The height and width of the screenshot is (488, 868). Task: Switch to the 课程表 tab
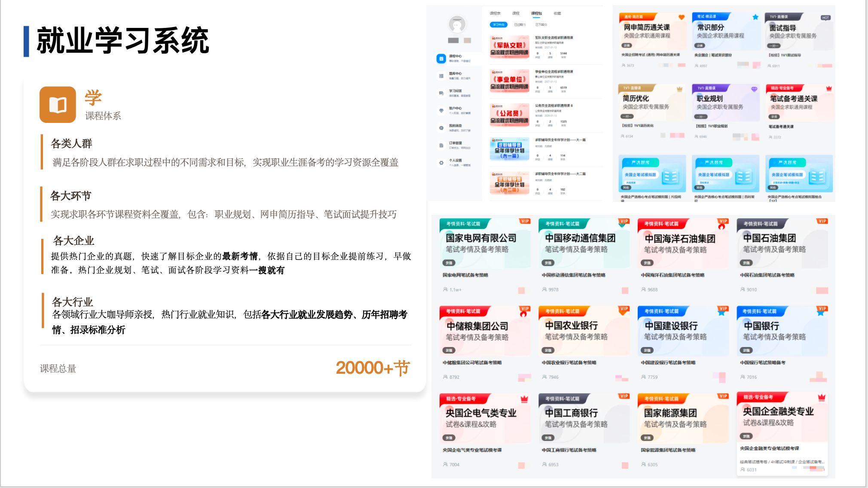[x=495, y=13]
